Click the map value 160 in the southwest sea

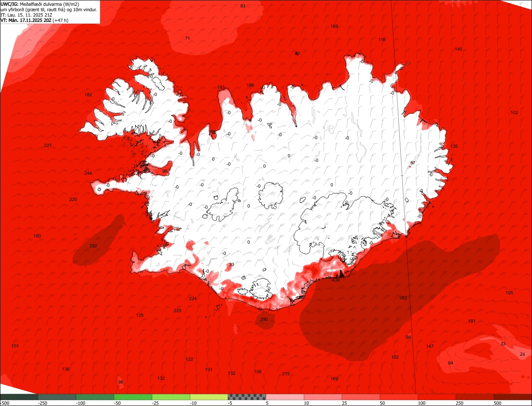[37, 236]
